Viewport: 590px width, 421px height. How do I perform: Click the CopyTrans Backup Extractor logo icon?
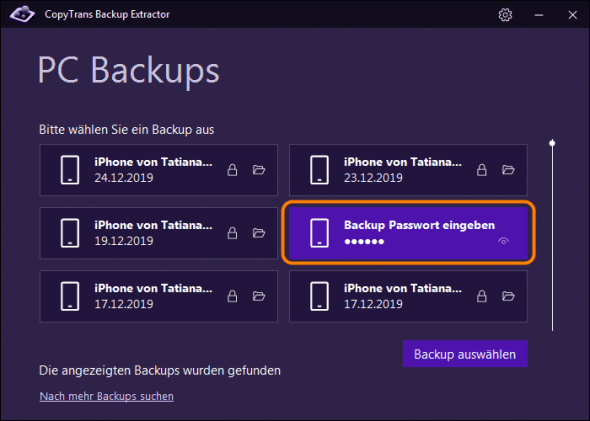click(x=22, y=14)
